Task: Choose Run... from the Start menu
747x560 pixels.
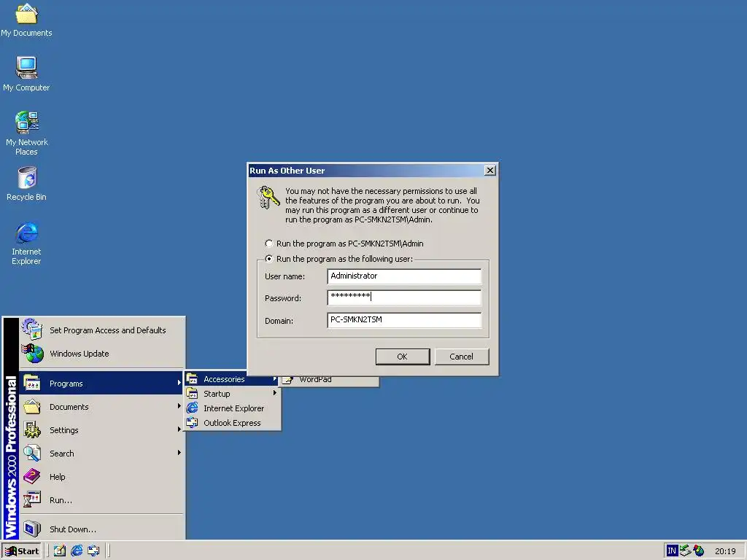Action: 101,500
